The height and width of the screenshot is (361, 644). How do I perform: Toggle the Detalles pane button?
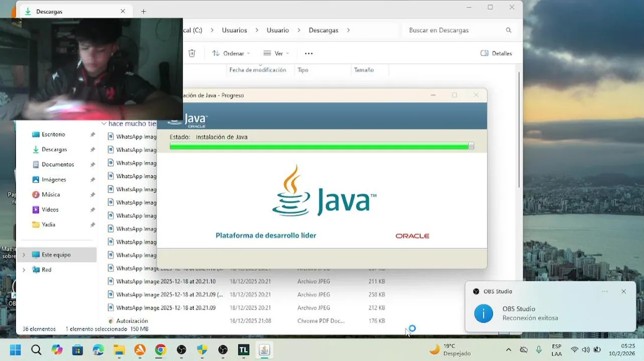(497, 53)
